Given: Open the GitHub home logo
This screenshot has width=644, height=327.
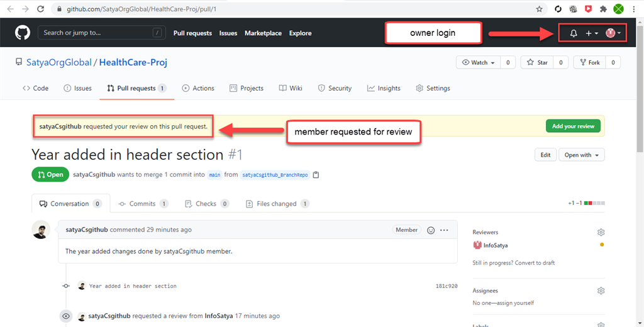Looking at the screenshot, I should point(23,33).
